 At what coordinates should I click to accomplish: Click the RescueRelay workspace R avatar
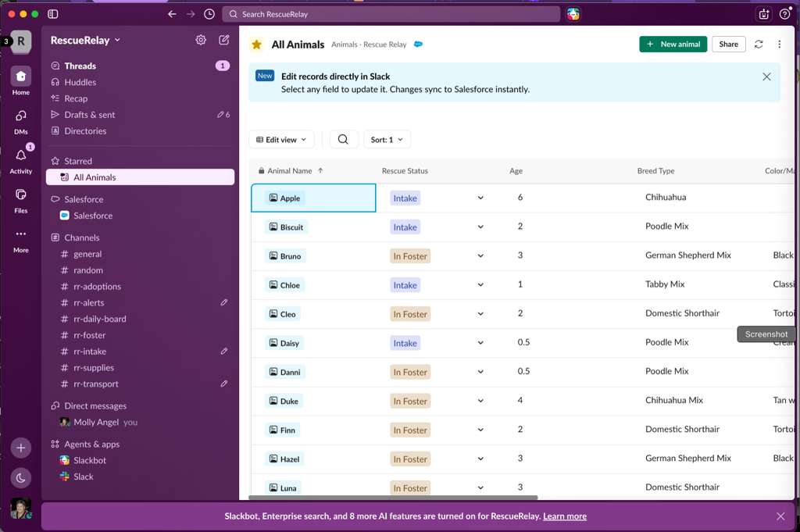pyautogui.click(x=21, y=41)
